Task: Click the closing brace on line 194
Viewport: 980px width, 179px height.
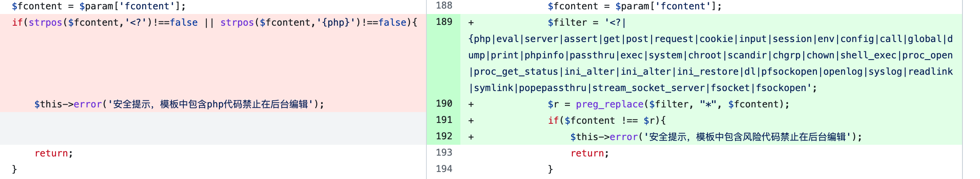Action: pyautogui.click(x=550, y=169)
